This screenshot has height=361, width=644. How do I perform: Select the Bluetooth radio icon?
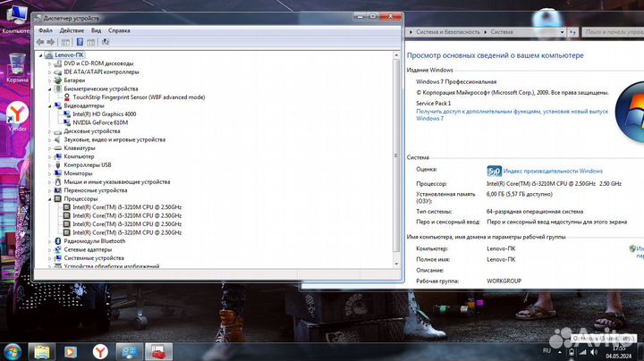(58, 241)
